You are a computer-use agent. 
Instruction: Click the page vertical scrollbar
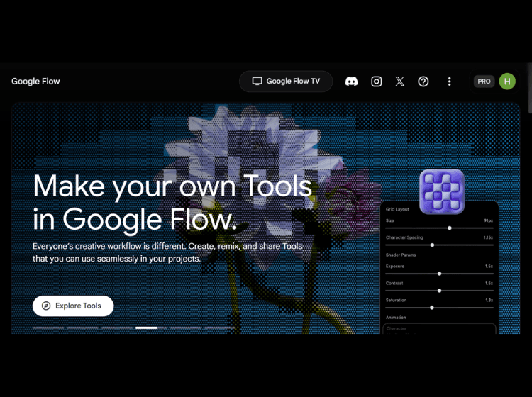coord(530,88)
